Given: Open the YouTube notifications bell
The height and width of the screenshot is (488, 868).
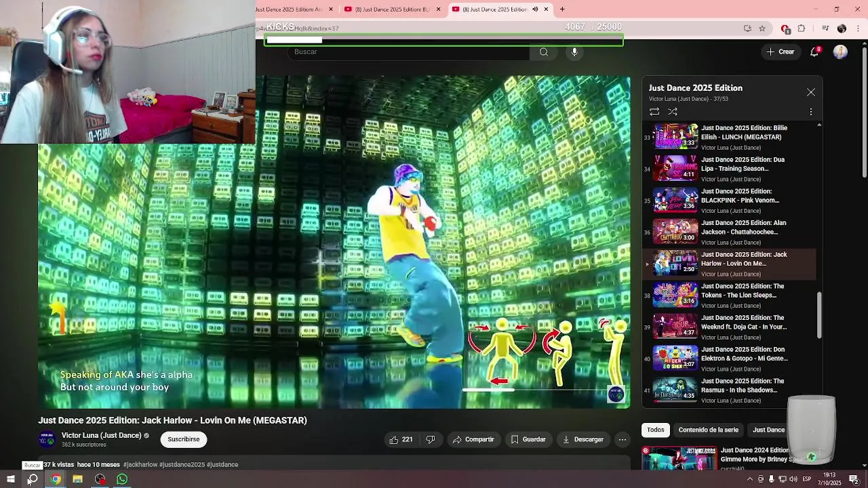Looking at the screenshot, I should pos(815,52).
